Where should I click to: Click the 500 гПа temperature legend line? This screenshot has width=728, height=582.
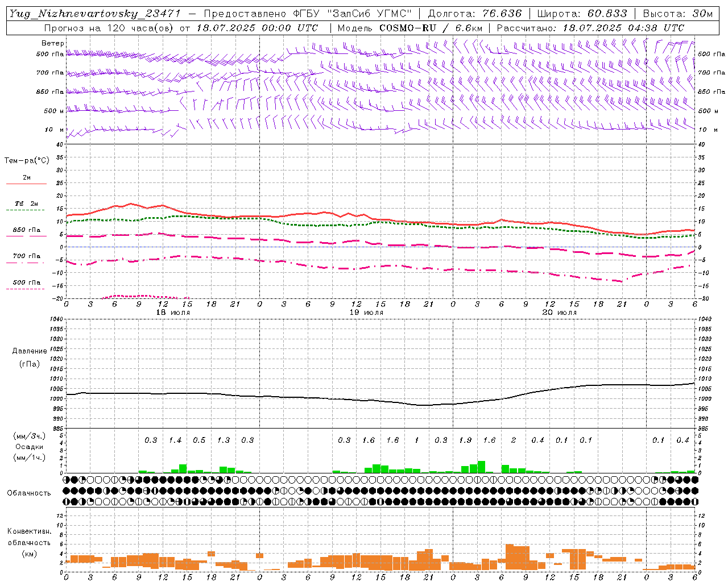click(26, 289)
